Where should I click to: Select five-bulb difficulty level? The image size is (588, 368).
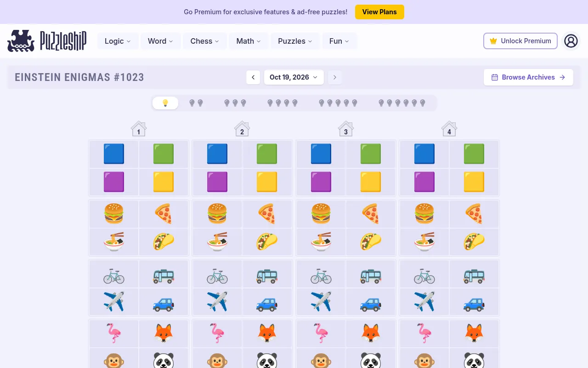coord(338,103)
